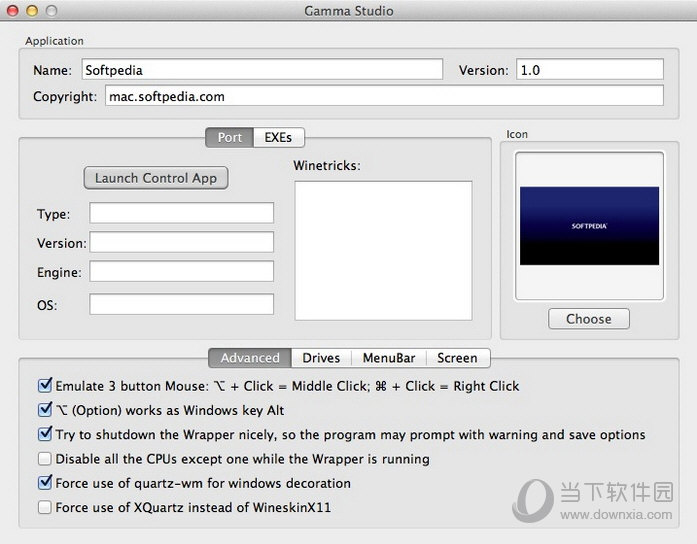Open the Drives tab
Screen dimensions: 697x544
321,358
